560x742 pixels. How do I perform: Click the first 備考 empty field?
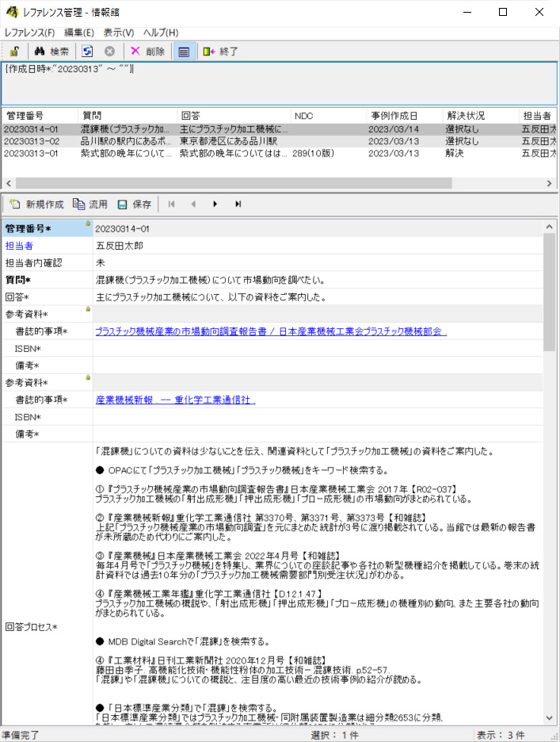tap(318, 365)
